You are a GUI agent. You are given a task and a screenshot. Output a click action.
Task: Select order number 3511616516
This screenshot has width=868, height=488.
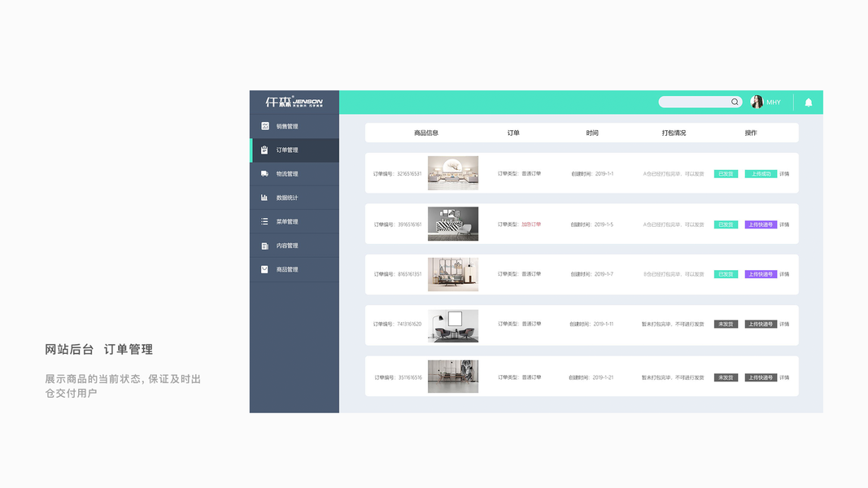tap(410, 377)
